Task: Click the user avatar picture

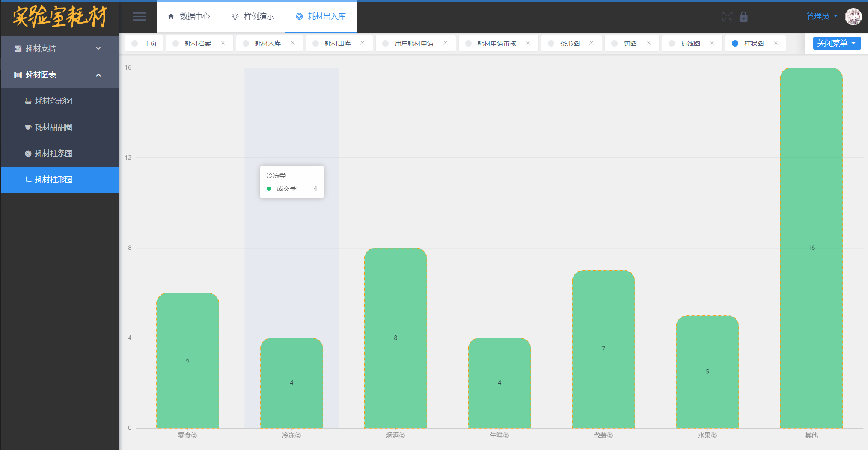Action: click(853, 17)
